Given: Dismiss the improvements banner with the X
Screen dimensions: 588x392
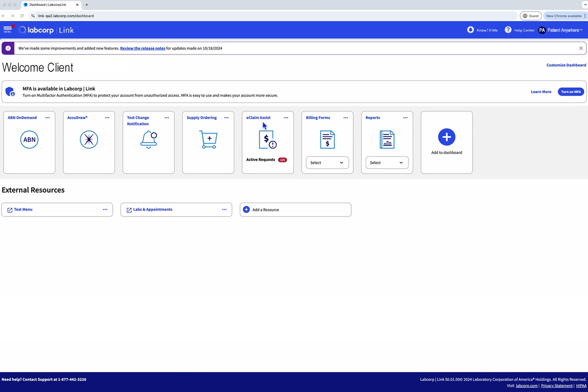Looking at the screenshot, I should tap(581, 48).
